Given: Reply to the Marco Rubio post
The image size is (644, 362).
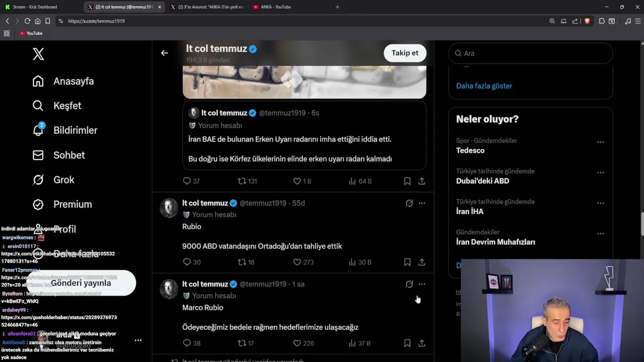Looking at the screenshot, I should click(x=191, y=343).
